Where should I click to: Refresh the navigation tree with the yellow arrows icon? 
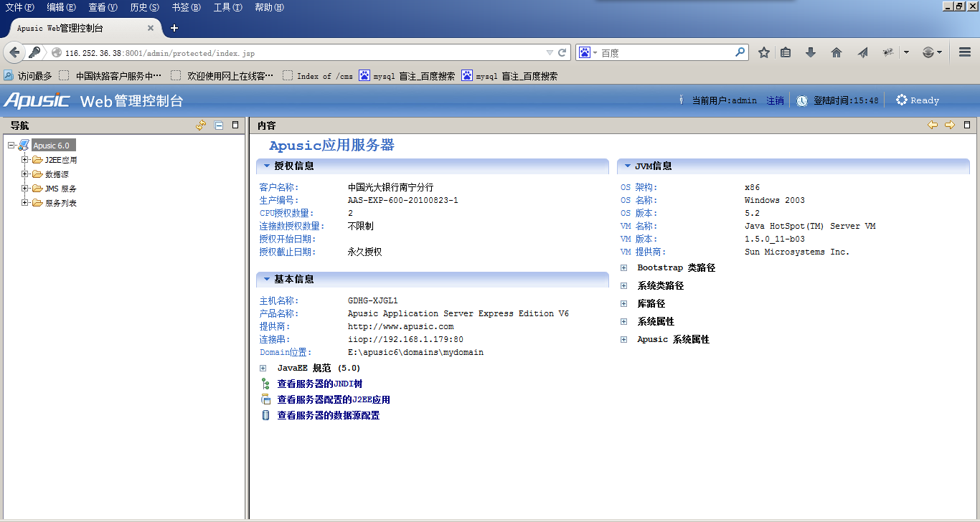tap(201, 125)
